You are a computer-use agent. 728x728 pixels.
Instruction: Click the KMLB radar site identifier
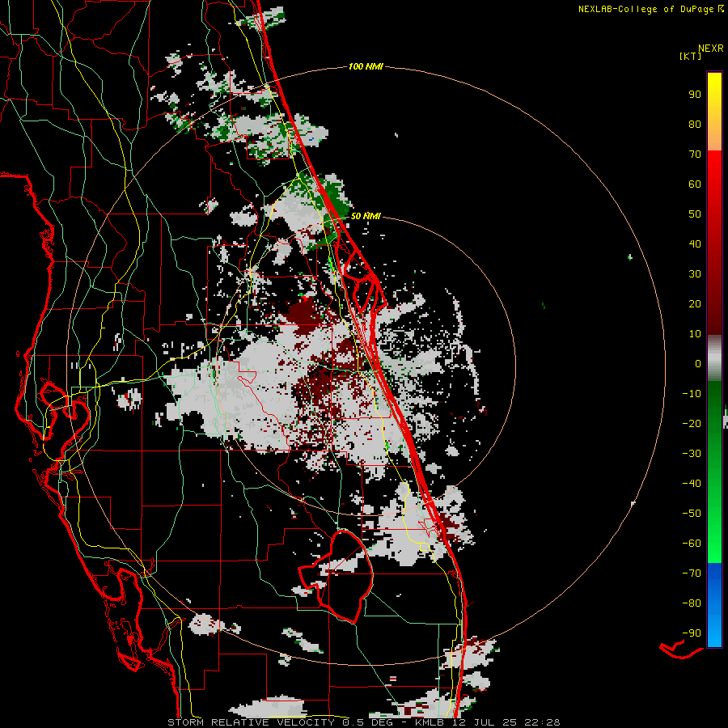point(430,722)
